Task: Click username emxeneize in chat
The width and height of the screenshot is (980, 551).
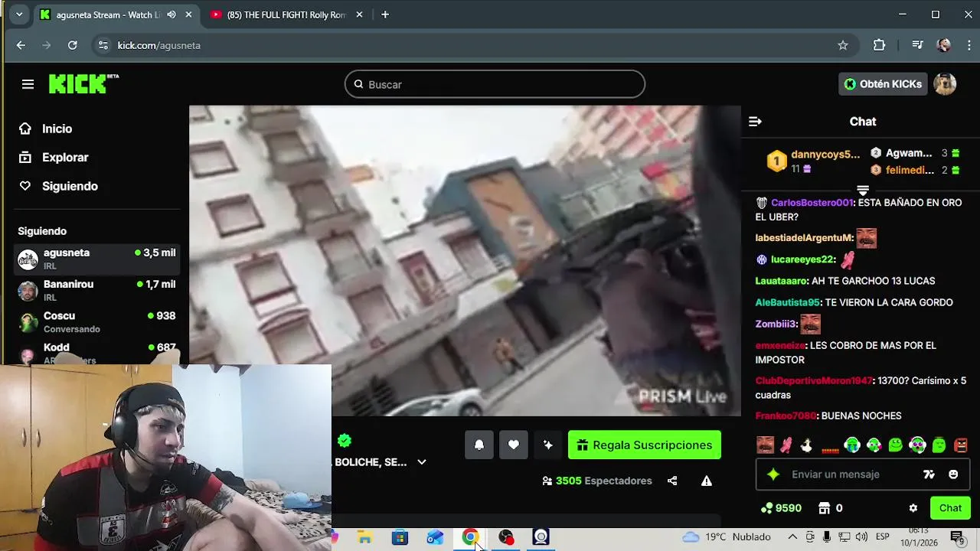Action: coord(780,345)
